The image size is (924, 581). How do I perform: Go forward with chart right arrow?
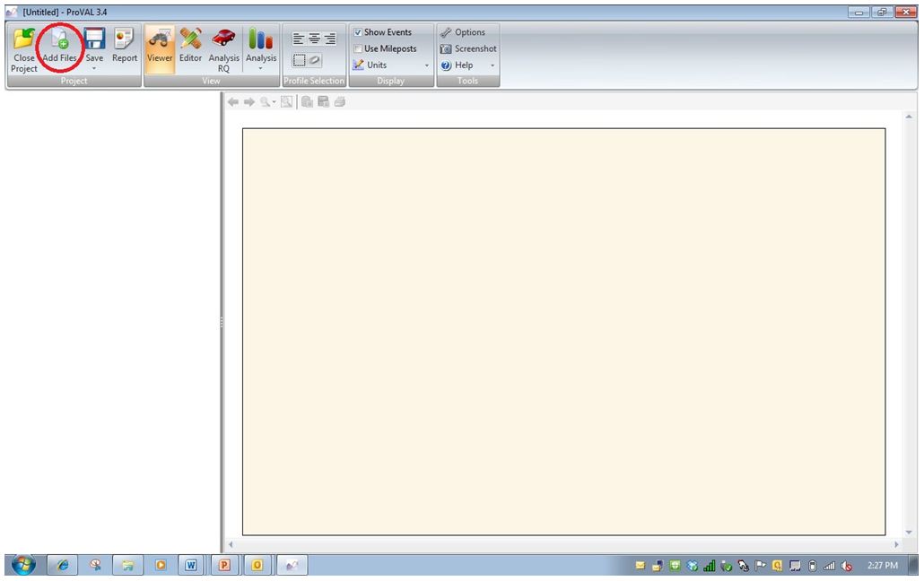click(249, 102)
